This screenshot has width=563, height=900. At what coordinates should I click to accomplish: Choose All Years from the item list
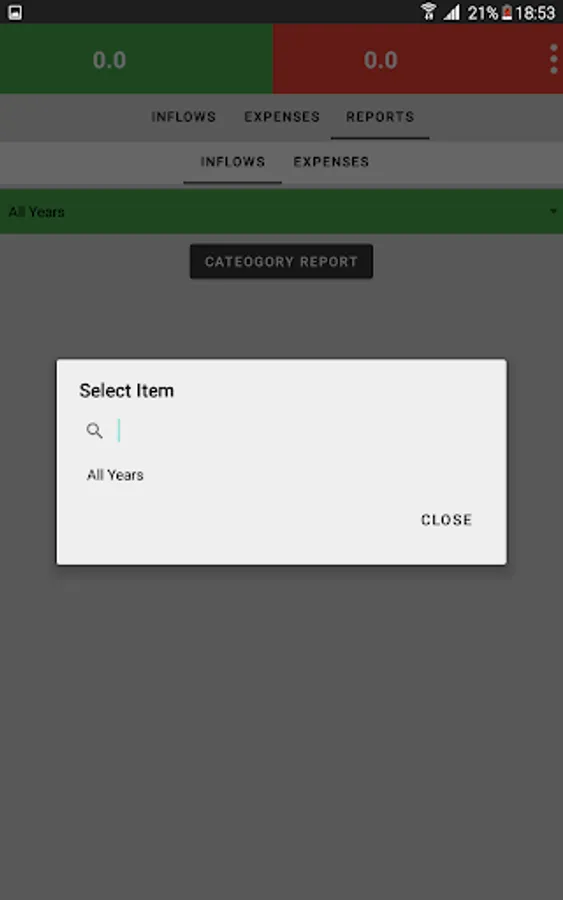(x=115, y=475)
